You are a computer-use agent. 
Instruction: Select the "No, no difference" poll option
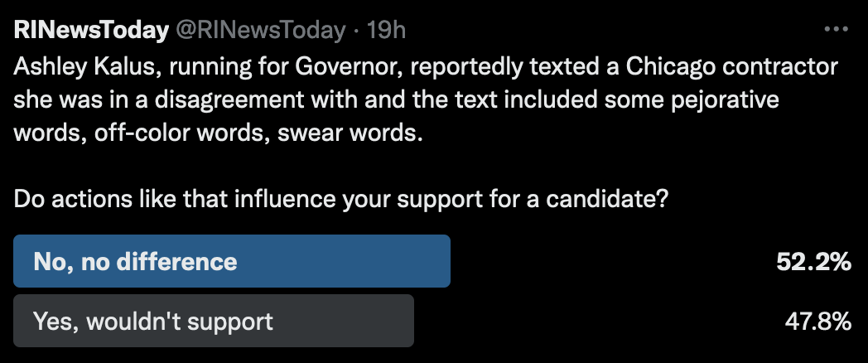tap(135, 262)
